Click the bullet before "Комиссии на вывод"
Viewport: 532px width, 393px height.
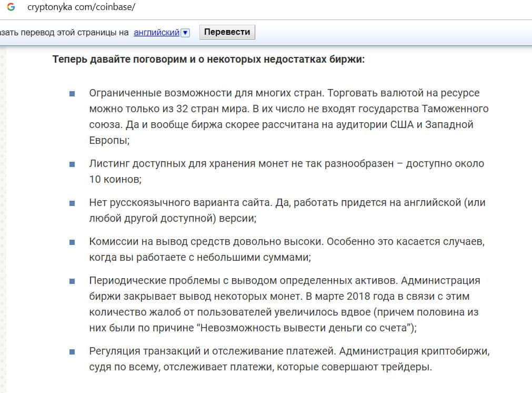coord(72,242)
